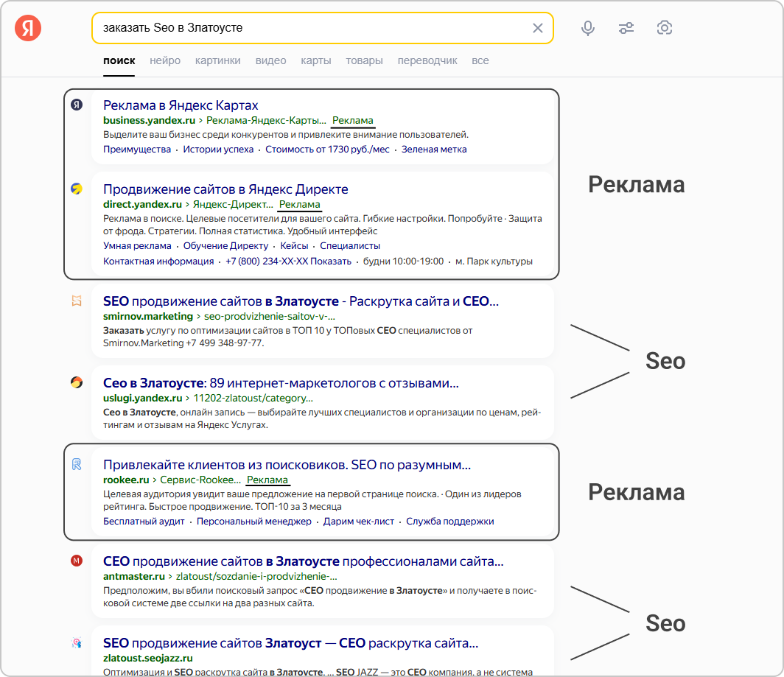
Task: Show phone number +7 (800) 234-XX-XX
Action: (x=289, y=261)
